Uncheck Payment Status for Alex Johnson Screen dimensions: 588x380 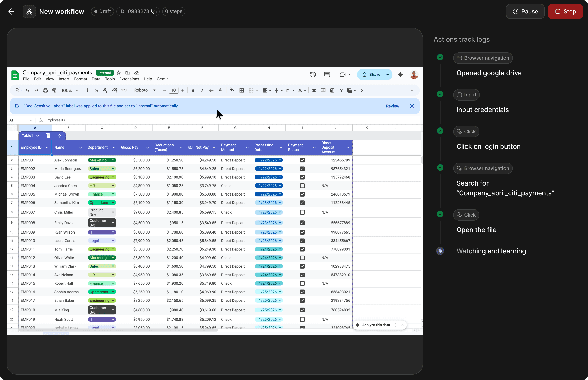pos(302,160)
